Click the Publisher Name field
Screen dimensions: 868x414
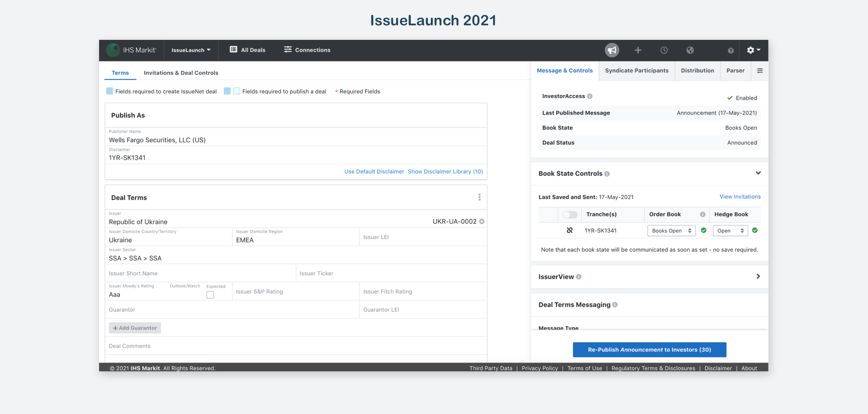pos(296,137)
